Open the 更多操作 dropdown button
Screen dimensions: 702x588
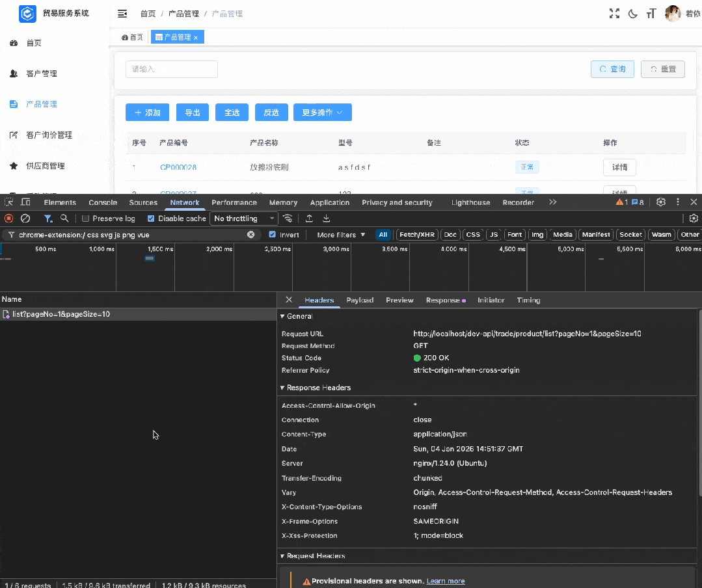(322, 113)
